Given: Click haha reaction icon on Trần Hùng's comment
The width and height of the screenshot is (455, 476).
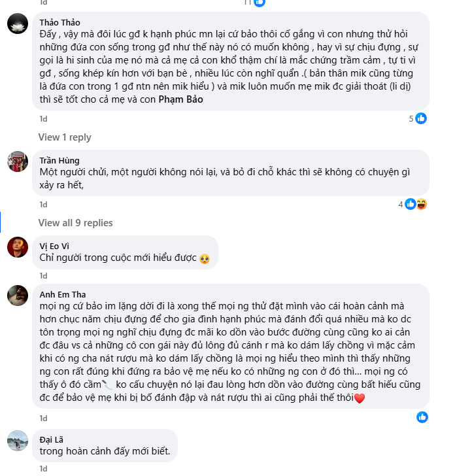Looking at the screenshot, I should tap(421, 204).
